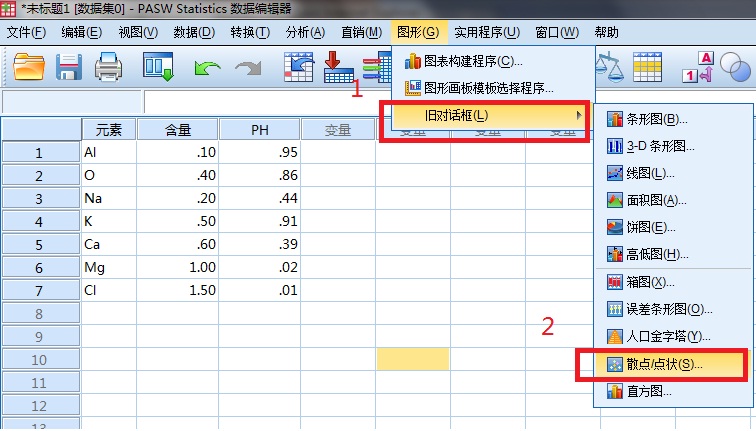Click the gray Redo arrow icon
The image size is (756, 431).
248,68
